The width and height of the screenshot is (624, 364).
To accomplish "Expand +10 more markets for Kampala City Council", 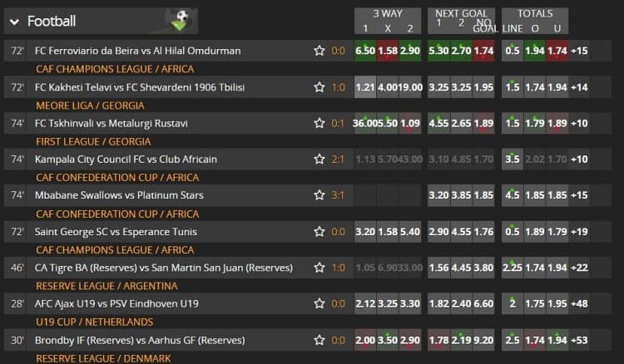I will [579, 160].
